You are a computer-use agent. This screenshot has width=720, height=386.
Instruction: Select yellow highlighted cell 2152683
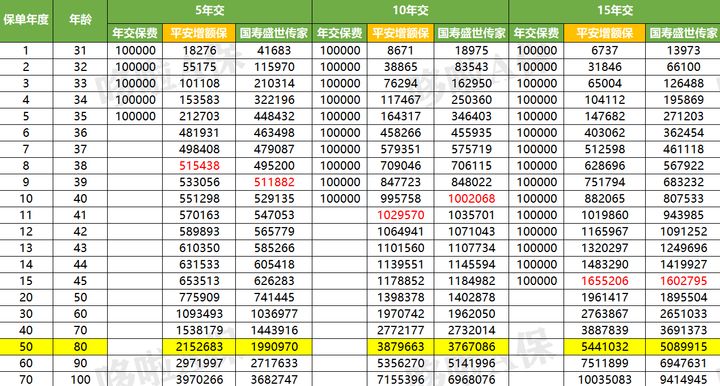coord(199,347)
